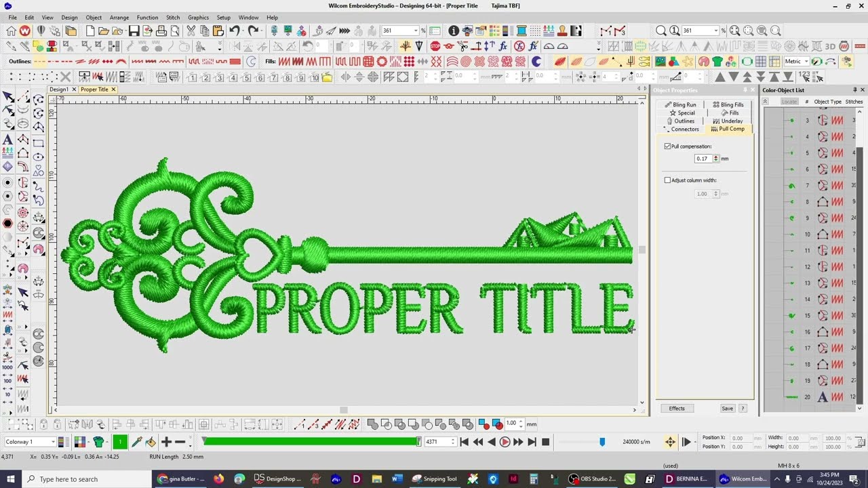Click the Undo arrow
868x488 pixels.
[234, 30]
